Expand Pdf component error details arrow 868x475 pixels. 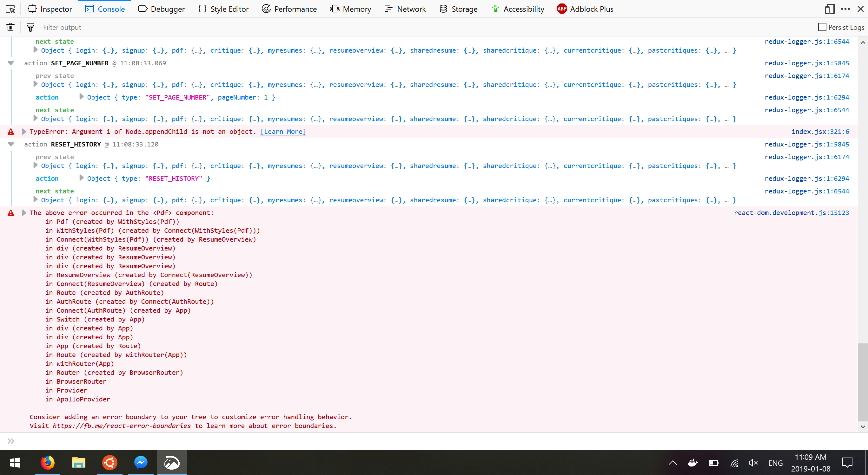pos(24,213)
